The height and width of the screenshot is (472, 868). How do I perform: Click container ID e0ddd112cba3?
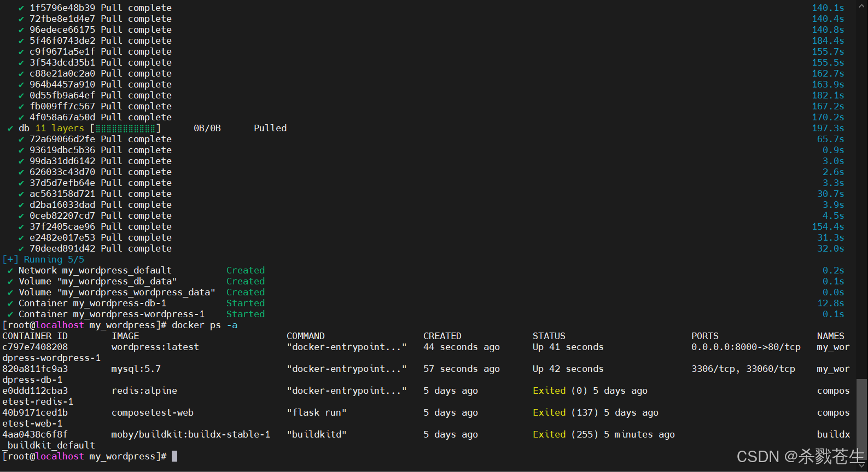click(x=35, y=391)
